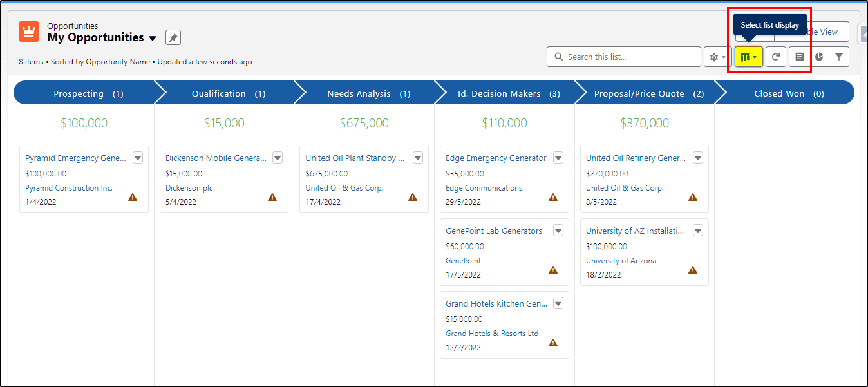Click the Search this list field
Viewport: 868px width, 387px height.
(624, 57)
